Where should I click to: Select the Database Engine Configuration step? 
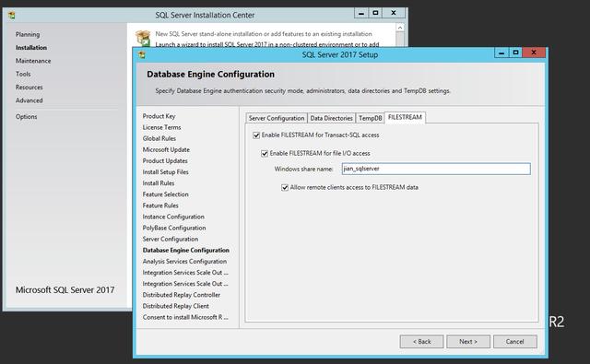point(186,250)
